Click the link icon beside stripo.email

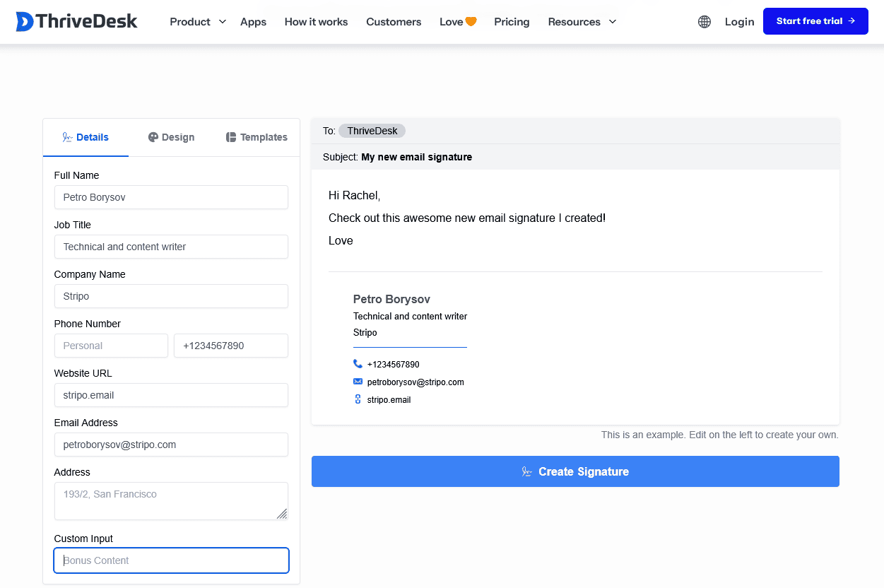coord(358,399)
